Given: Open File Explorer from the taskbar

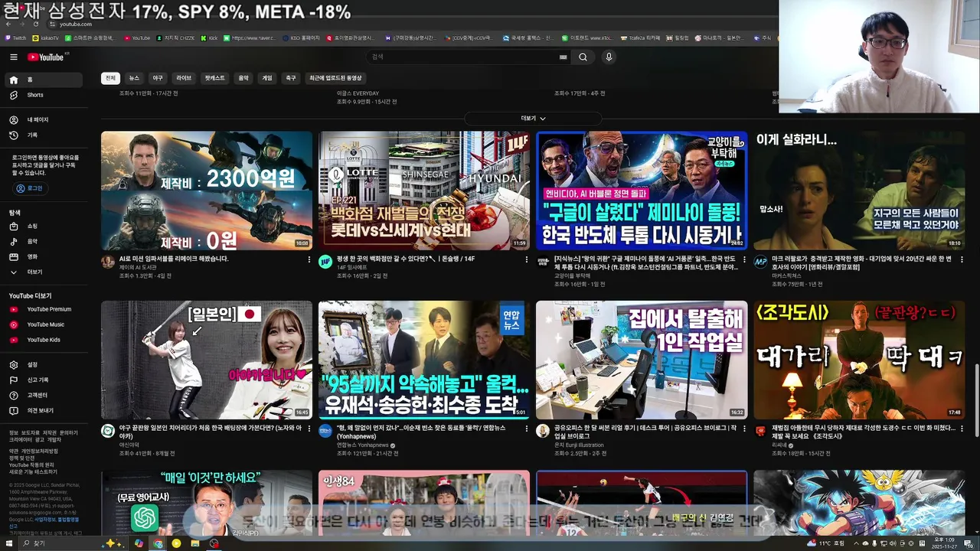Looking at the screenshot, I should pyautogui.click(x=195, y=543).
